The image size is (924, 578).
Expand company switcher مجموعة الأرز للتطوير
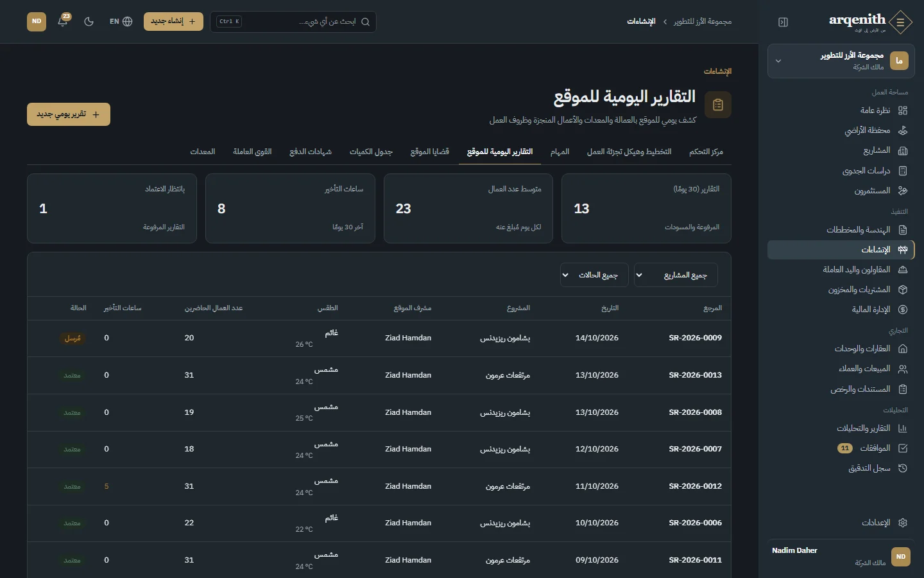[841, 61]
